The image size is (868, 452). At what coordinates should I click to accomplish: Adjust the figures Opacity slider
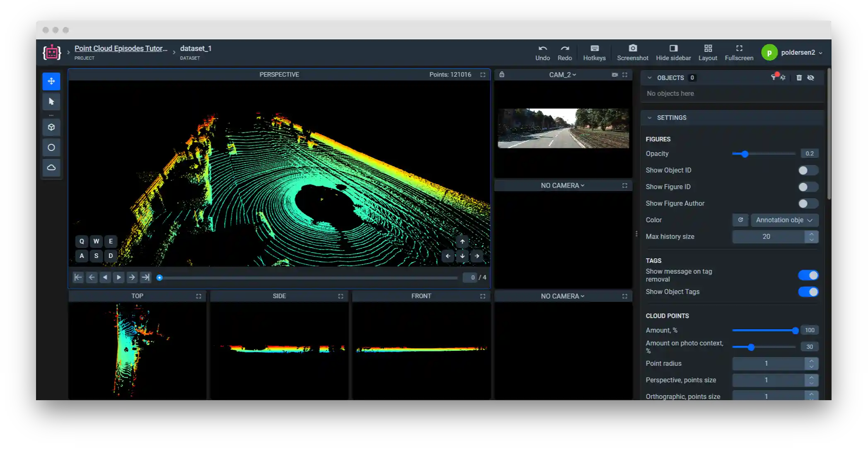click(745, 154)
